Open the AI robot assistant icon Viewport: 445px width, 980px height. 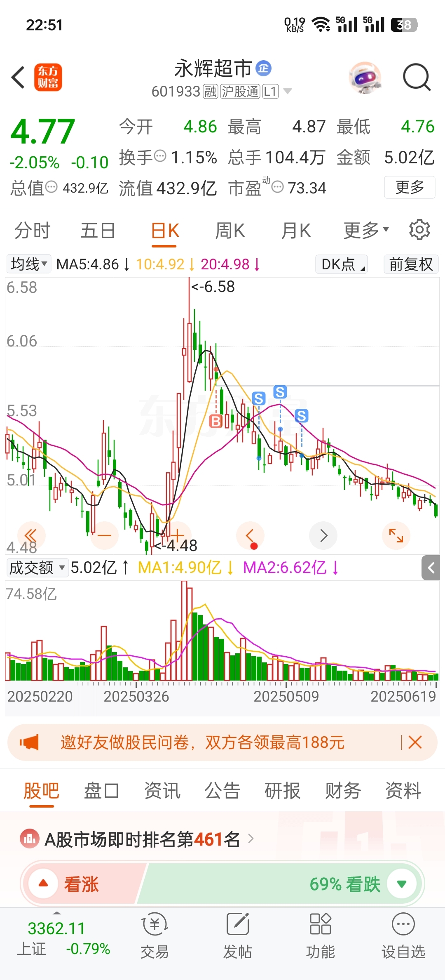[365, 77]
